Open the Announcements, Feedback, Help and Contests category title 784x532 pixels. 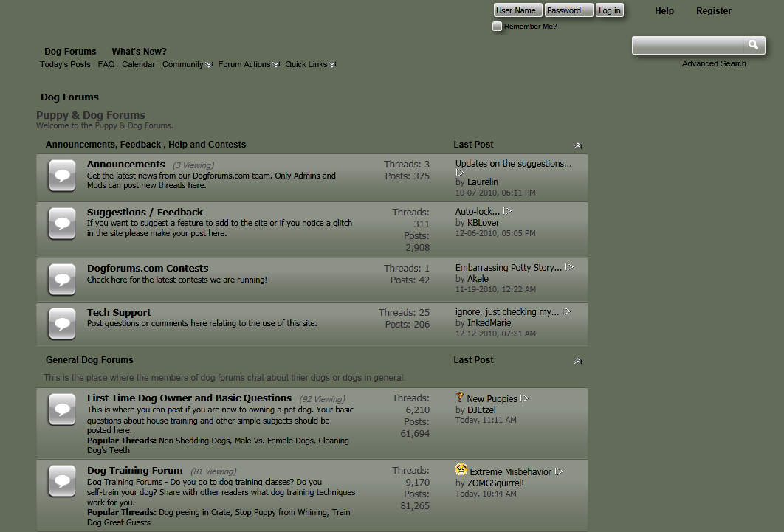tap(145, 145)
